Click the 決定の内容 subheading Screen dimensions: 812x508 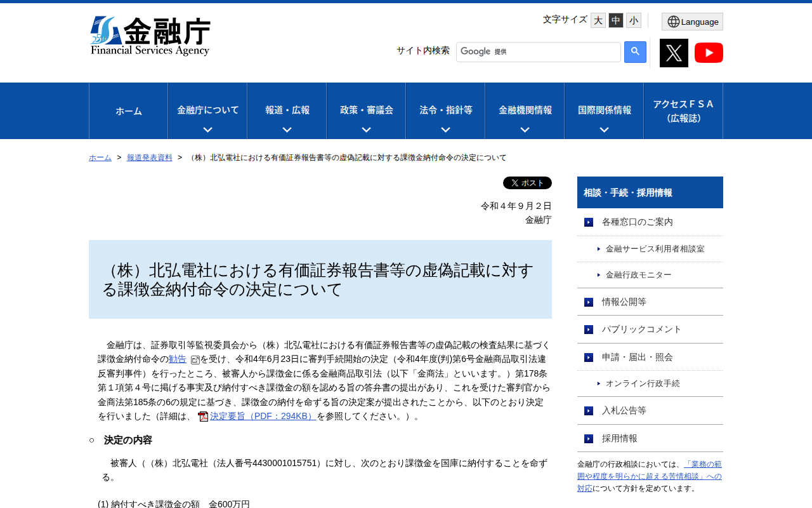(x=128, y=440)
